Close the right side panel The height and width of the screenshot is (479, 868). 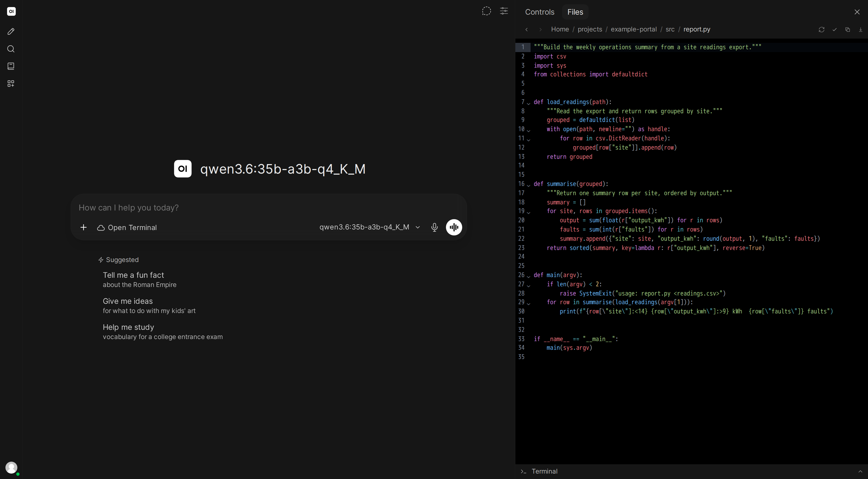857,12
